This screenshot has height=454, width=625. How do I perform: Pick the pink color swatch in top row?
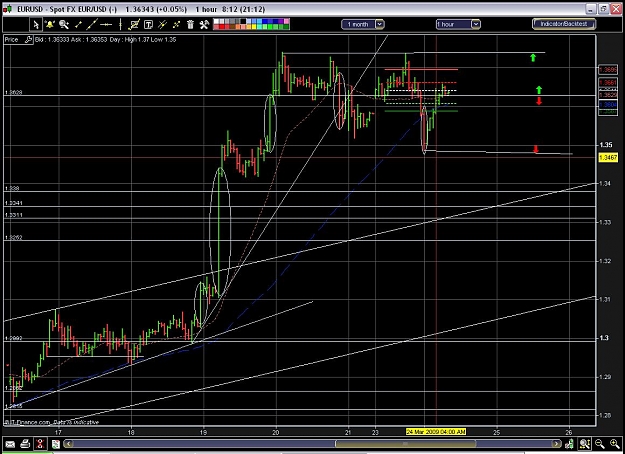pos(287,21)
